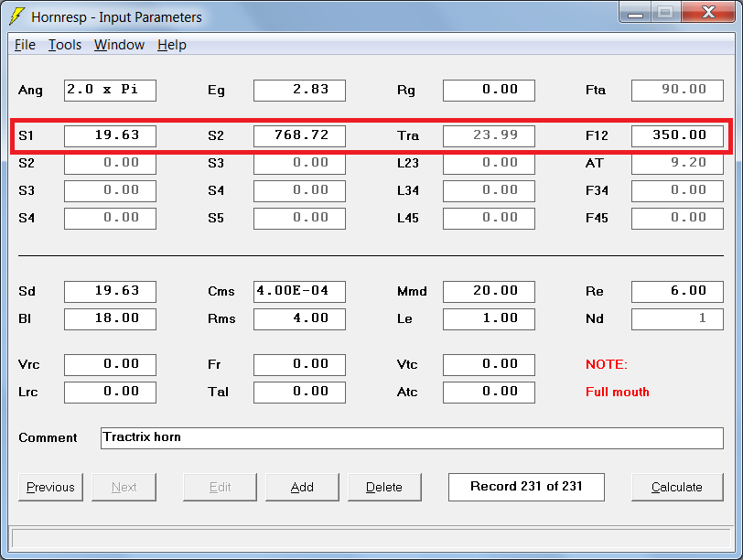Click the Ang parameter label
743x560 pixels.
(x=30, y=91)
